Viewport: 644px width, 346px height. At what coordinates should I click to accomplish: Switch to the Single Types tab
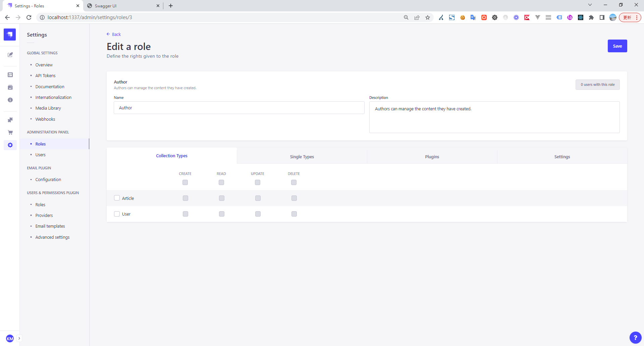[302, 157]
